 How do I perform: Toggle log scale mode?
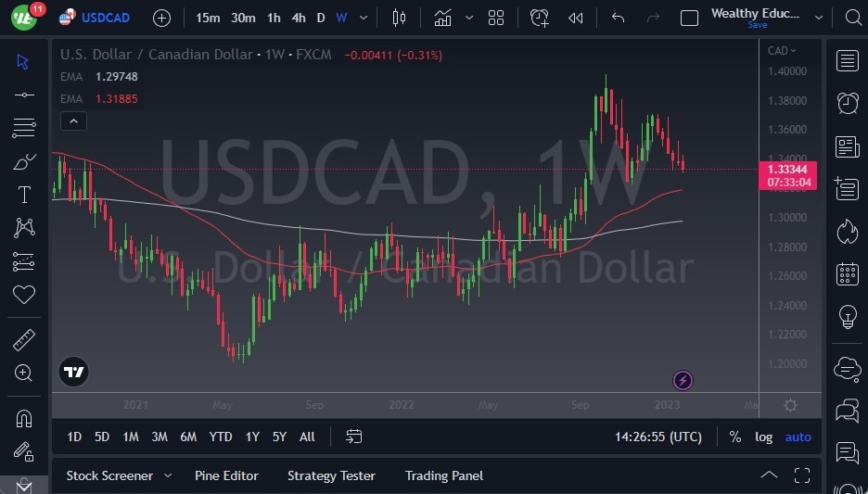point(763,437)
